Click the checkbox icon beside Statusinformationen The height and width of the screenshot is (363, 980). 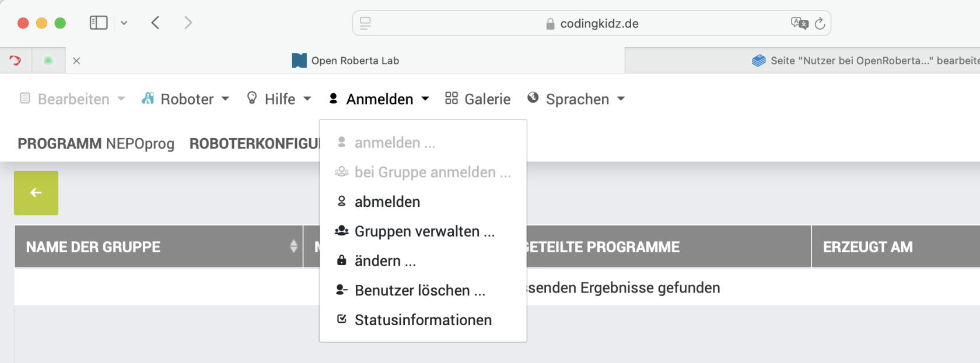tap(342, 319)
